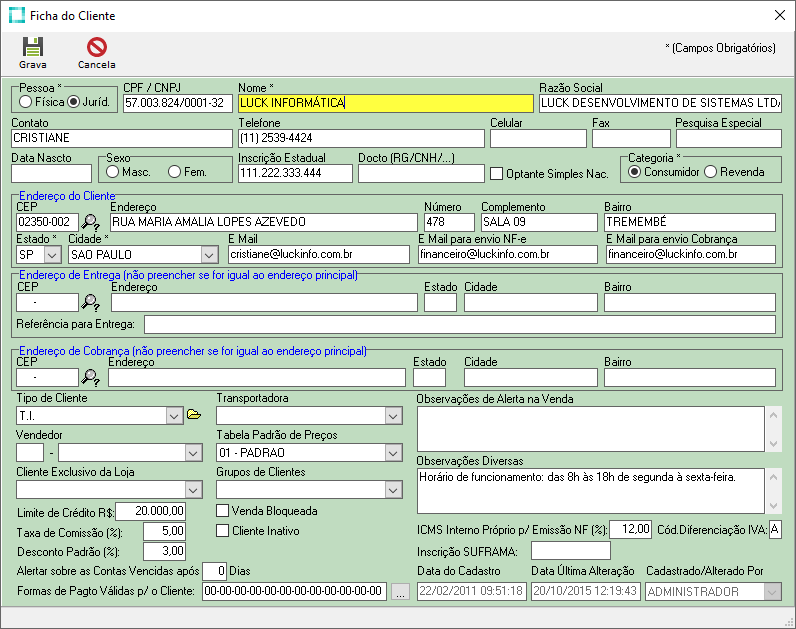Search CEP in Endereço de Cobrança
The width and height of the screenshot is (796, 629).
(x=91, y=378)
